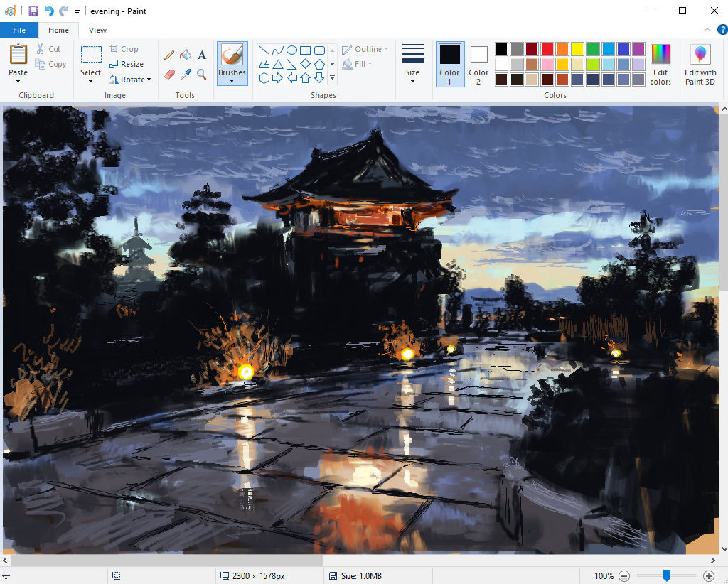Switch to the Eraser tool

tap(169, 74)
